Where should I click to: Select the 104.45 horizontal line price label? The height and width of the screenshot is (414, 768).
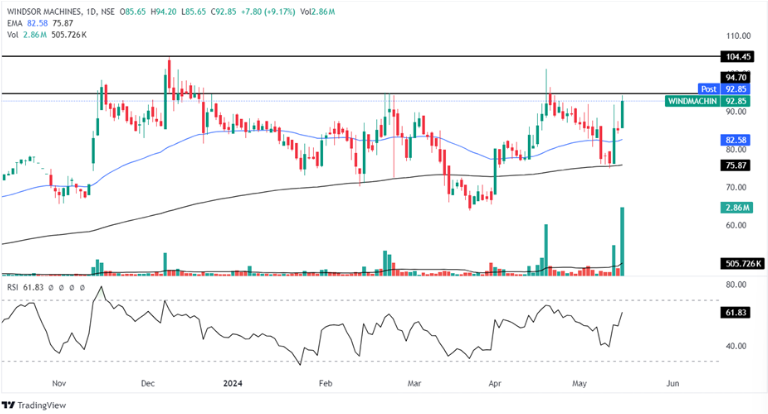[x=737, y=57]
